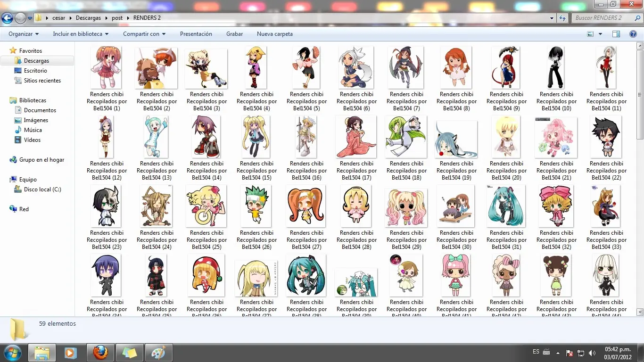Open the Windows Start menu orb

pos(13,353)
